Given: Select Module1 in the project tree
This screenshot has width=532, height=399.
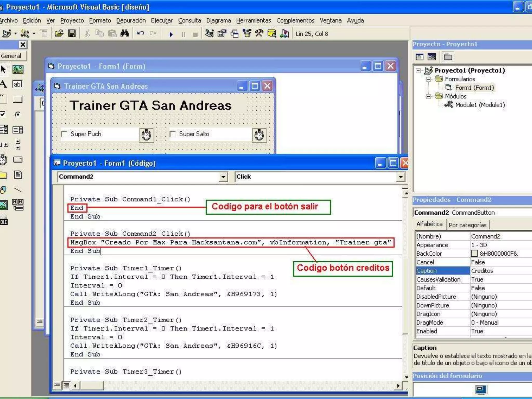Looking at the screenshot, I should (480, 105).
